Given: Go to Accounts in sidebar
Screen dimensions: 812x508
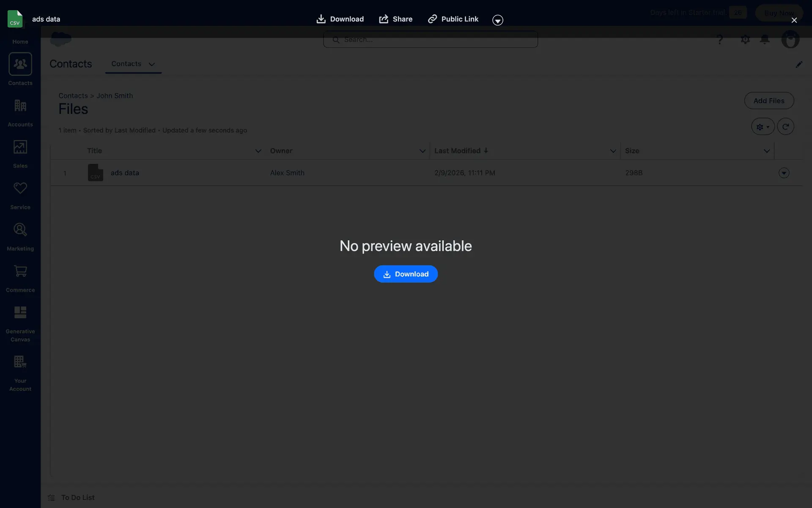Looking at the screenshot, I should click(x=20, y=106).
